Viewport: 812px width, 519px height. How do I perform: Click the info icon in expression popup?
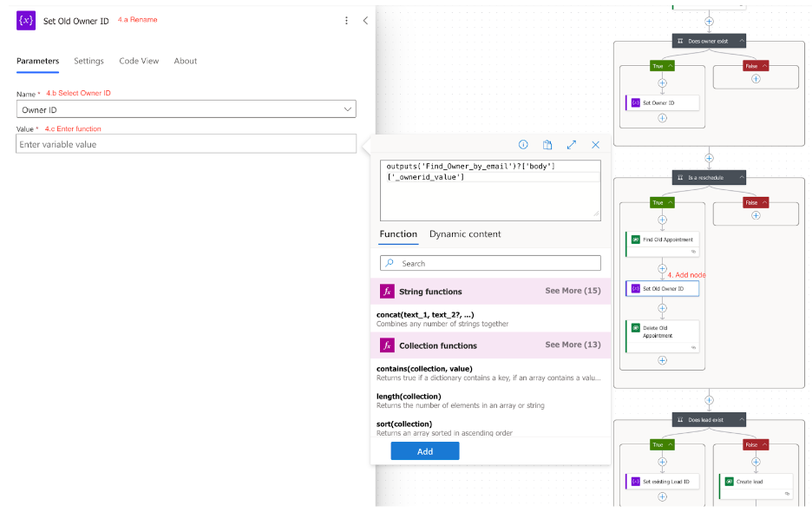pos(523,145)
